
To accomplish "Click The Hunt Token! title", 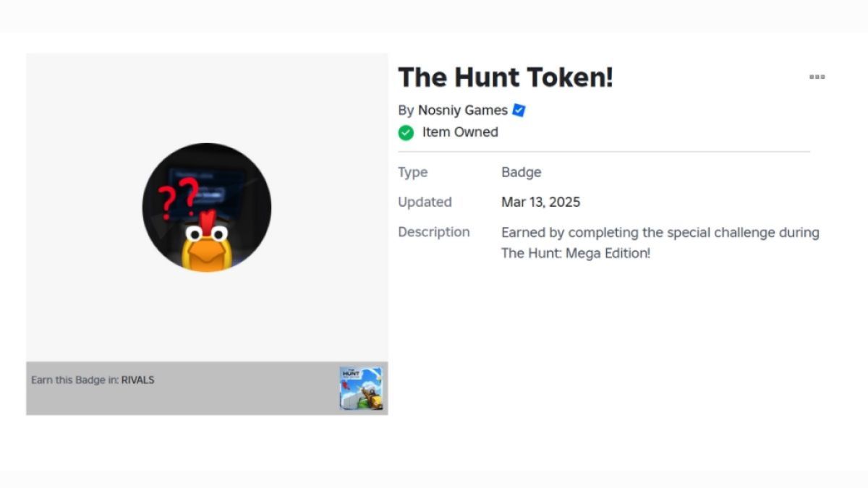I will pyautogui.click(x=506, y=77).
